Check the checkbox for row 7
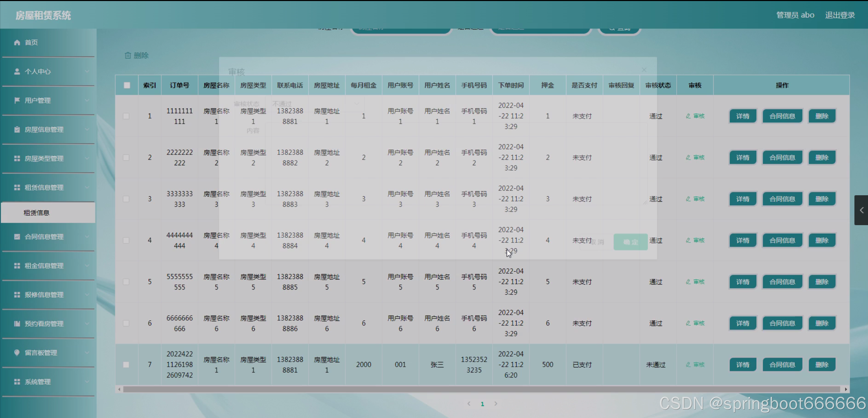This screenshot has height=418, width=868. click(126, 365)
